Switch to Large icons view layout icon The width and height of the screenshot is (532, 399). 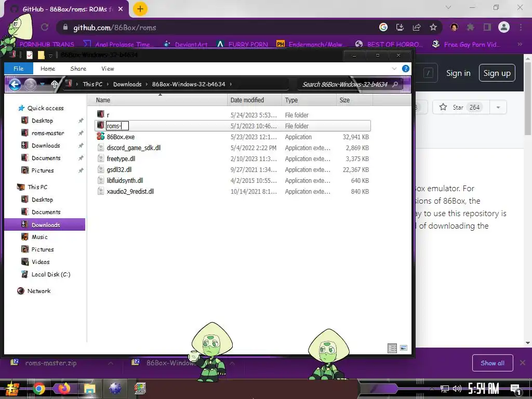(403, 348)
